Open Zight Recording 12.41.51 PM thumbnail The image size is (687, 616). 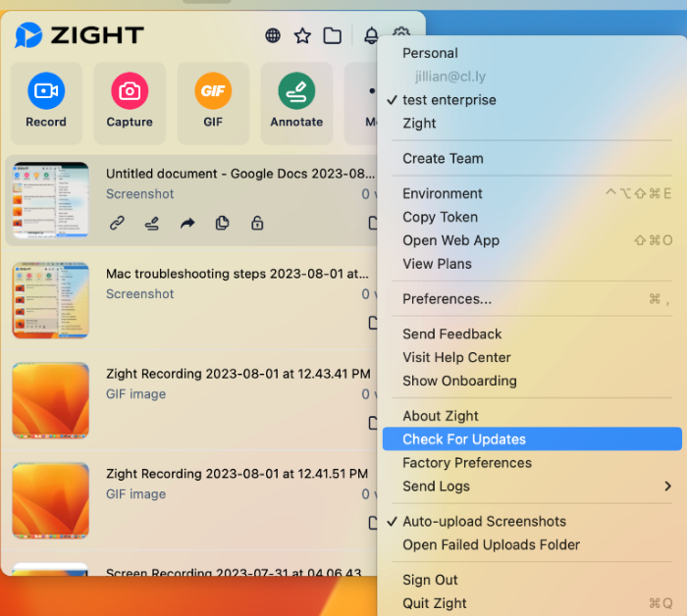(50, 500)
